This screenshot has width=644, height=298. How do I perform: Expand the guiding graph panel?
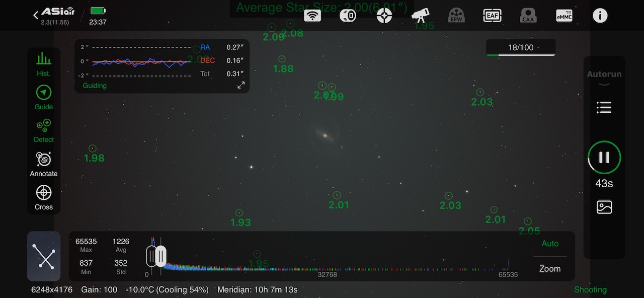click(241, 85)
